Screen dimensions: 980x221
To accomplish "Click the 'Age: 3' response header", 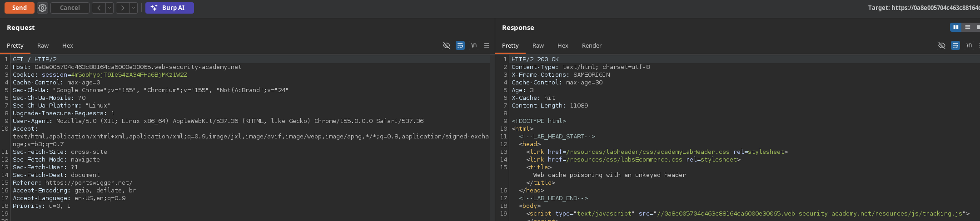I will click(522, 90).
